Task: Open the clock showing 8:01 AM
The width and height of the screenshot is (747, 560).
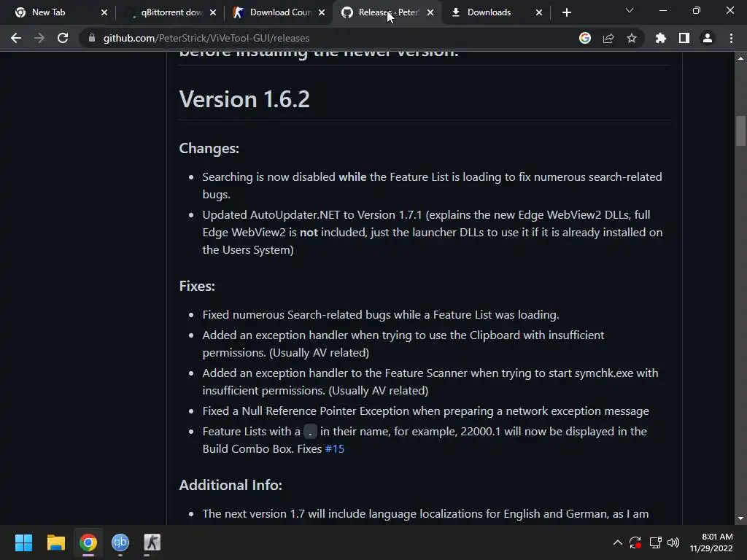Action: click(x=711, y=542)
